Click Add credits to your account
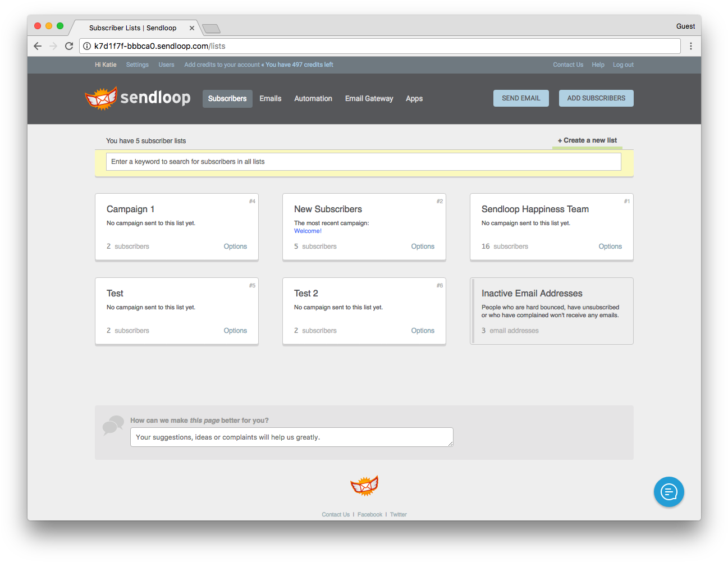This screenshot has width=728, height=562. [x=222, y=65]
